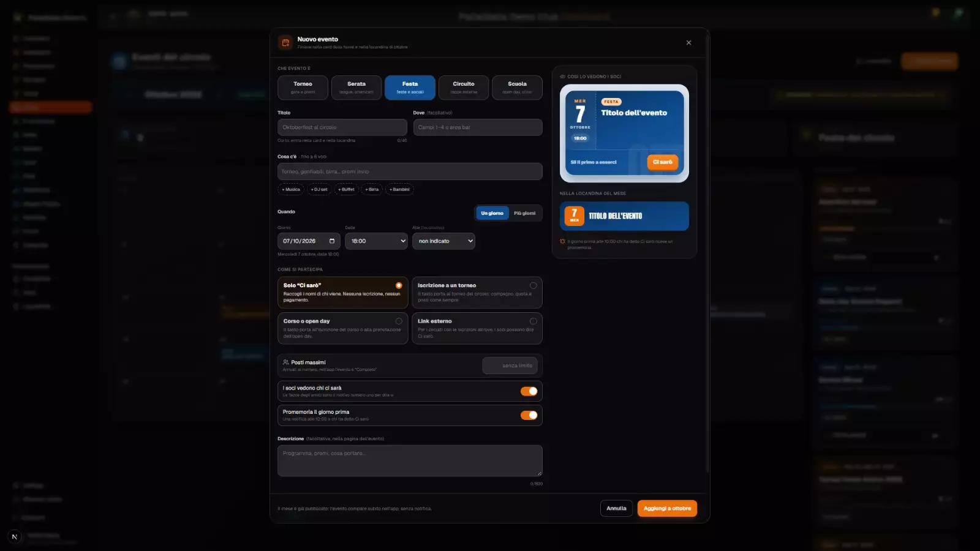
Task: Add the + Birra suggestion chip
Action: 372,189
